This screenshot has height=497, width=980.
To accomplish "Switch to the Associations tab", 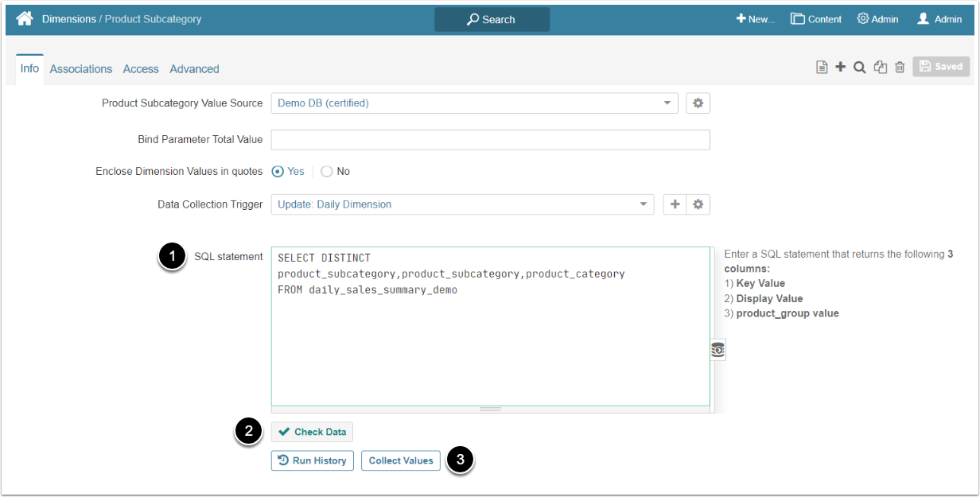I will [x=81, y=69].
